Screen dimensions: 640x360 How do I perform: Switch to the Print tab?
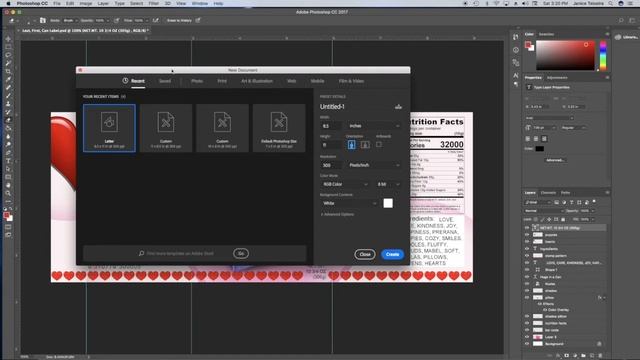point(222,81)
